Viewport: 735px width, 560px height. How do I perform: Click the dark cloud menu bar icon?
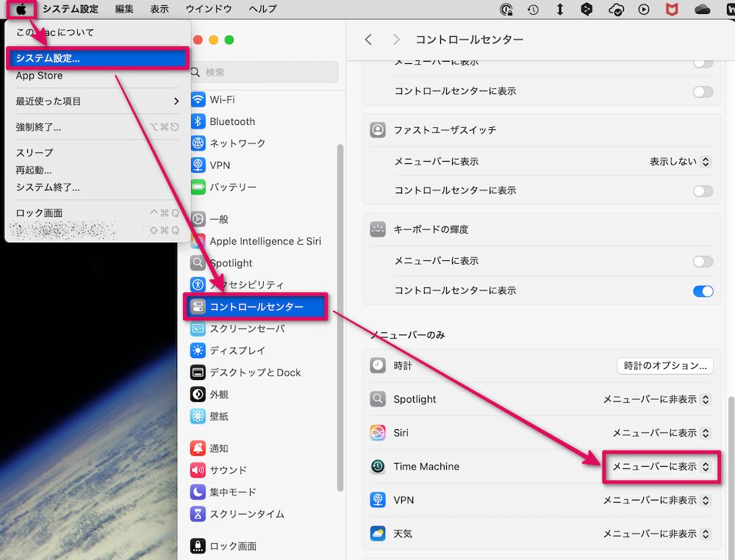click(702, 10)
